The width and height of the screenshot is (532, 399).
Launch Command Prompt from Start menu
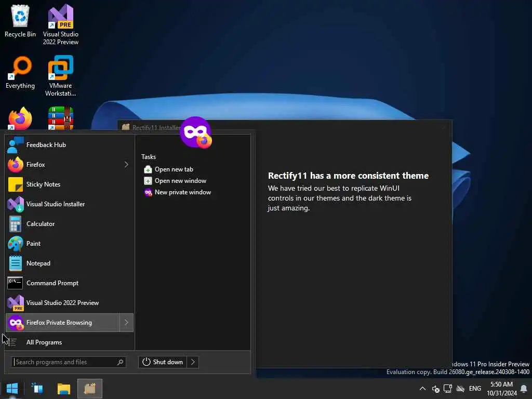[x=70, y=283]
